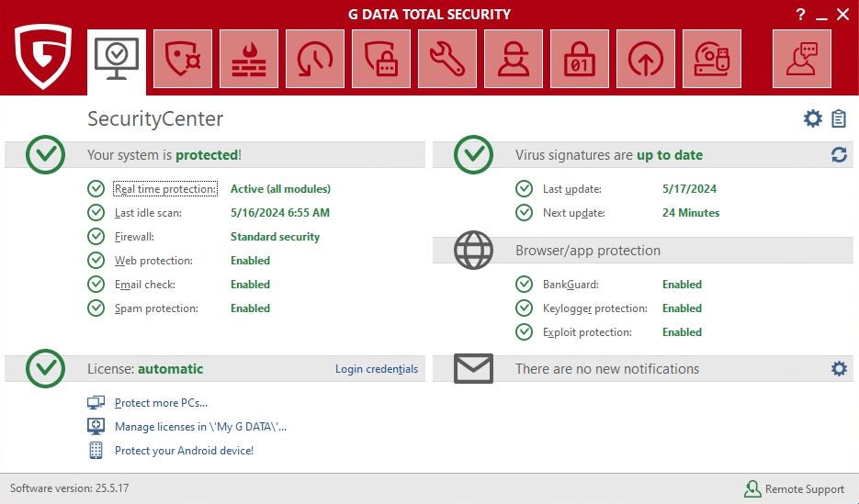859x504 pixels.
Task: Click the system protected checkmark icon
Action: click(45, 155)
